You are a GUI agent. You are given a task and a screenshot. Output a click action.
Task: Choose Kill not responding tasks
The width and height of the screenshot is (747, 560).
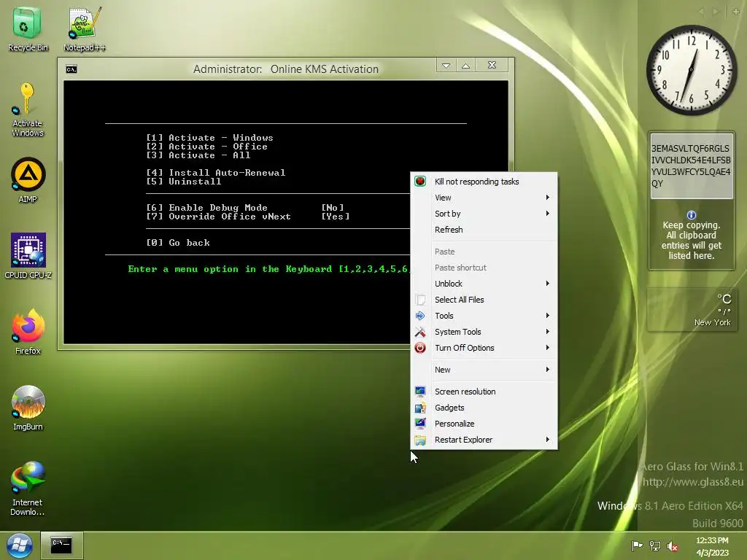484,182
